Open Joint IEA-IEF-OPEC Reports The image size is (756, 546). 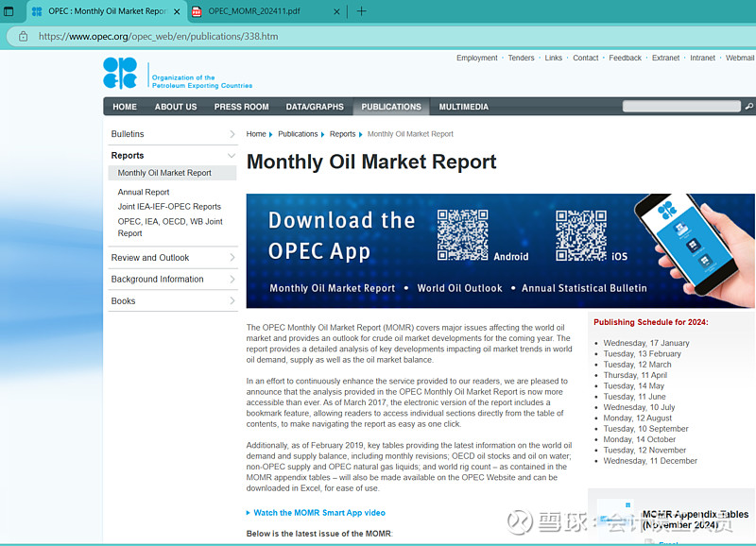coord(169,206)
